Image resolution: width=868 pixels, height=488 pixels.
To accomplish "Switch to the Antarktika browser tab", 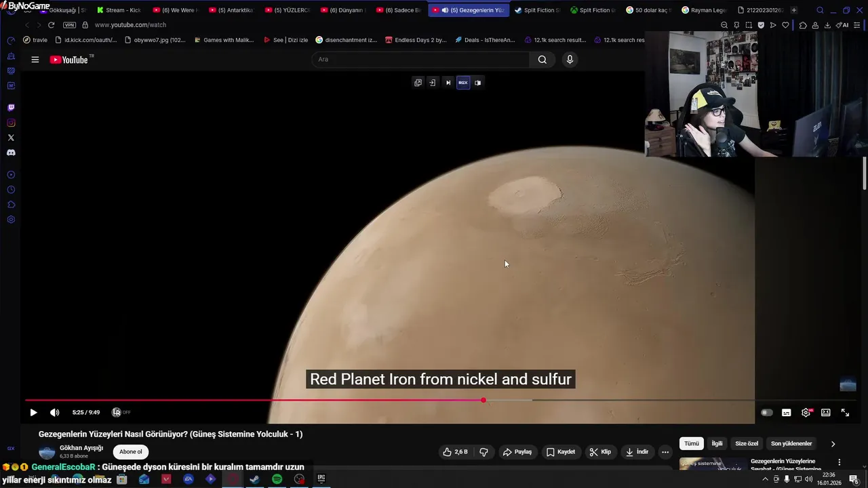I will [x=231, y=10].
